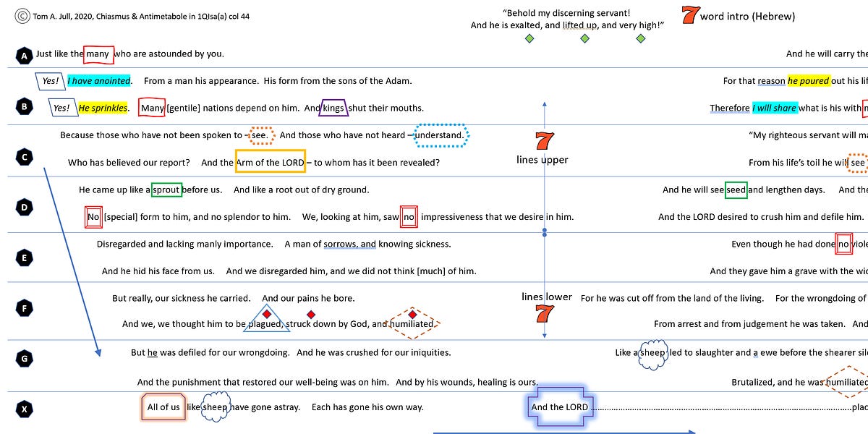Click the cloud shape around "sheep" near "All of us"
The width and height of the screenshot is (868, 434).
pyautogui.click(x=216, y=405)
